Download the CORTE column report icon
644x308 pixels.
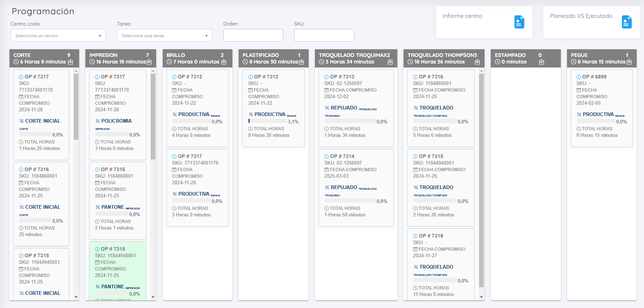coord(70,62)
